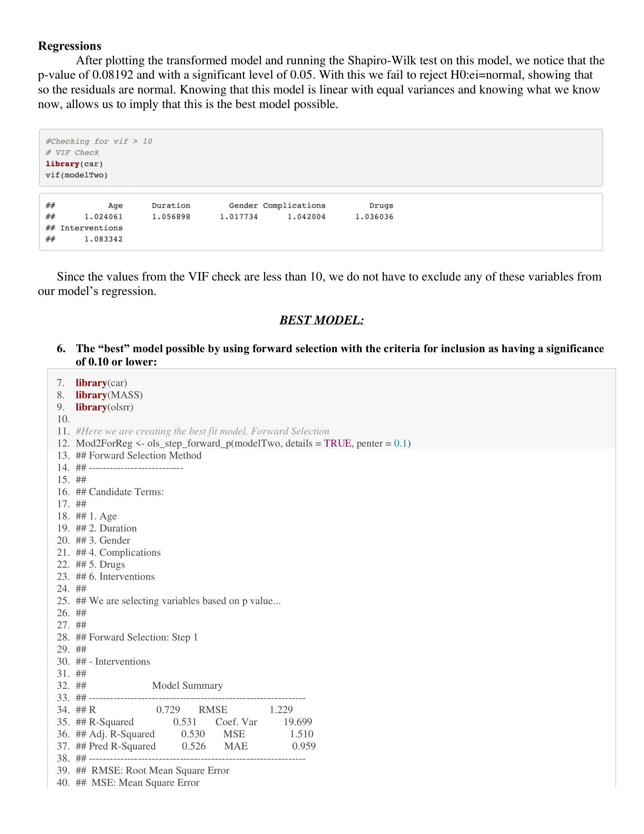Click the "Gender" column header in VIF output
This screenshot has height=834, width=644.
(x=244, y=205)
